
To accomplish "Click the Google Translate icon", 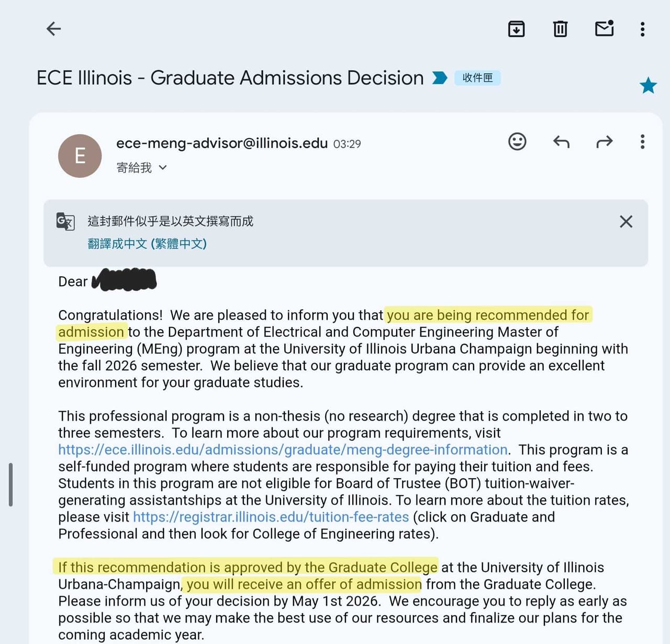I will [x=65, y=222].
